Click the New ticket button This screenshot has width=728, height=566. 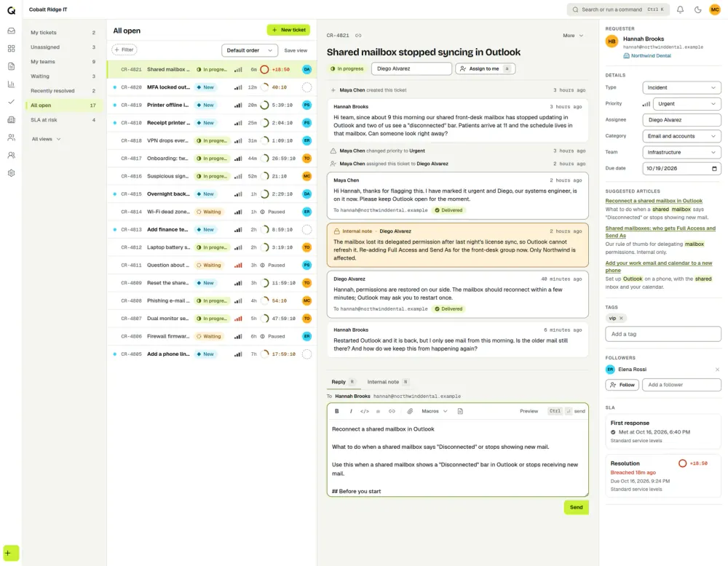(288, 30)
